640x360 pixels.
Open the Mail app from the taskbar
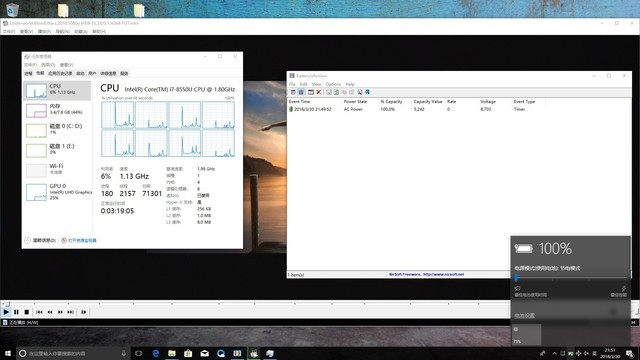coord(204,353)
